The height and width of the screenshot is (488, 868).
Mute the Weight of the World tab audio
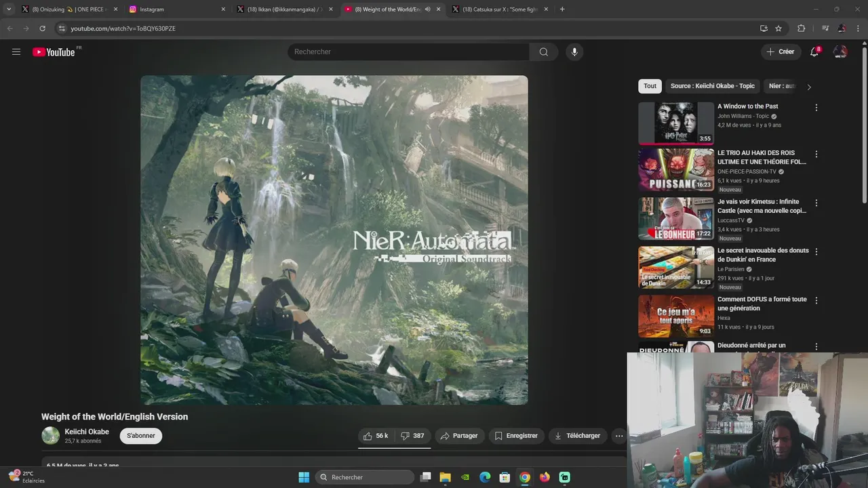pyautogui.click(x=427, y=9)
